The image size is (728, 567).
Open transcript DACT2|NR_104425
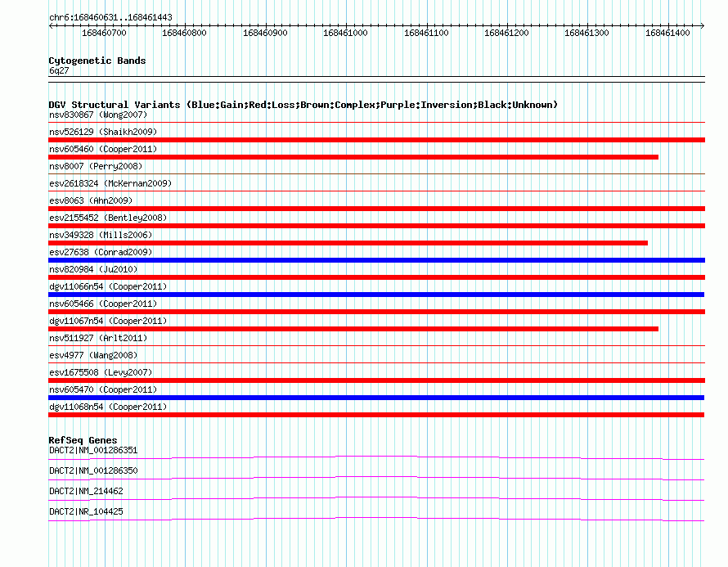click(86, 511)
